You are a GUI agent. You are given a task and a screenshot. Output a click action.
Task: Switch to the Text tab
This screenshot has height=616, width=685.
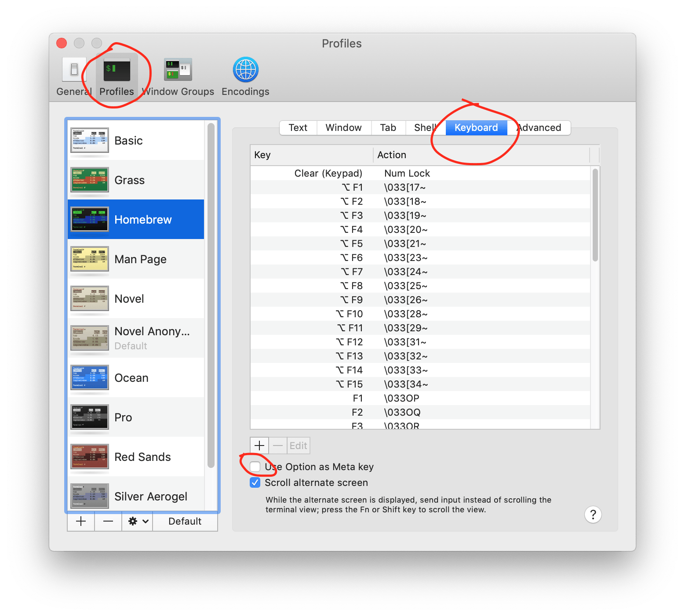[x=298, y=128]
